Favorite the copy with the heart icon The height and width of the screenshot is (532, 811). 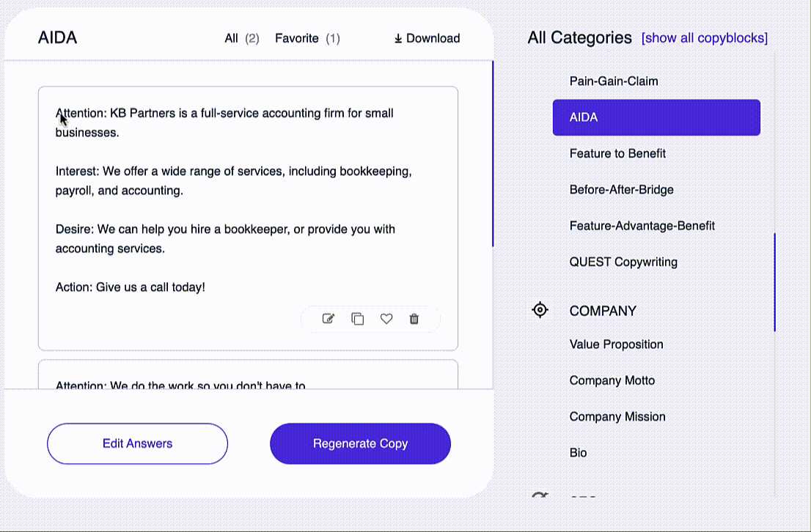[386, 319]
